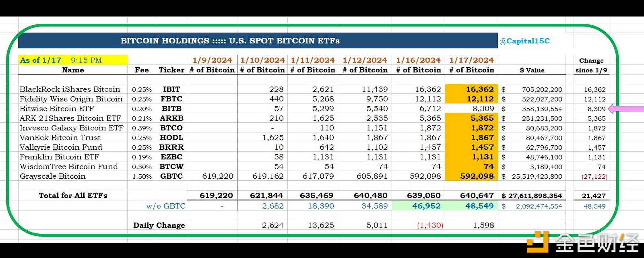Select the 1/17/2024 date header
This screenshot has height=258, width=644.
pos(472,60)
